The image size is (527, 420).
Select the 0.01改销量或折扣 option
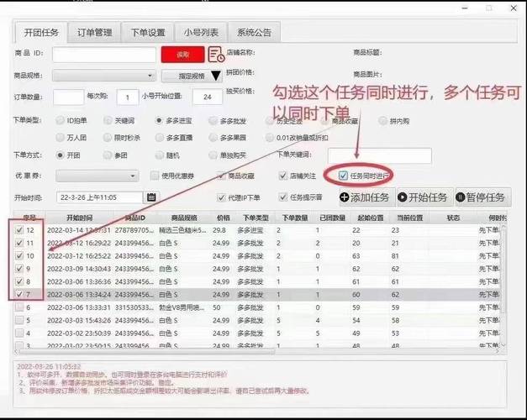[x=297, y=138]
